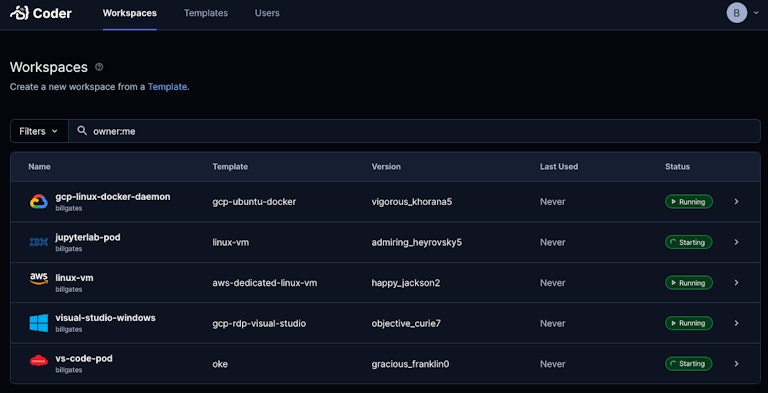
Task: Open the user avatar B menu
Action: [x=737, y=13]
